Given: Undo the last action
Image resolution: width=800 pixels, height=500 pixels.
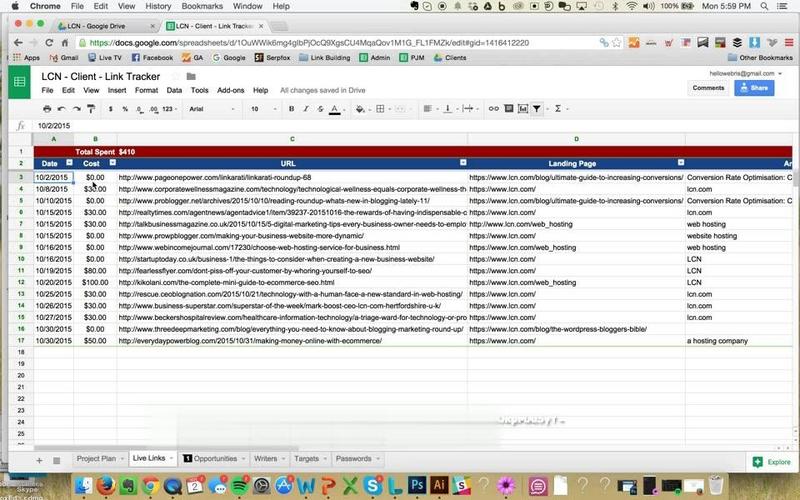Looking at the screenshot, I should tap(62, 109).
